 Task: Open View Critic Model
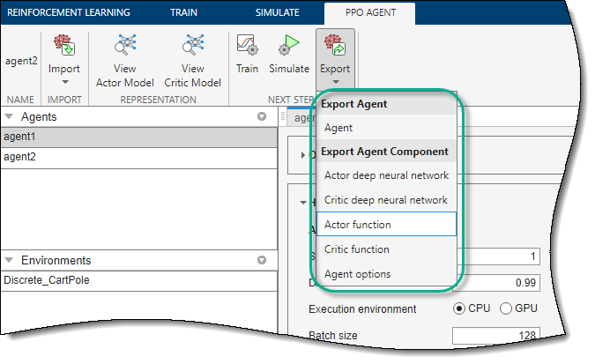[x=192, y=47]
